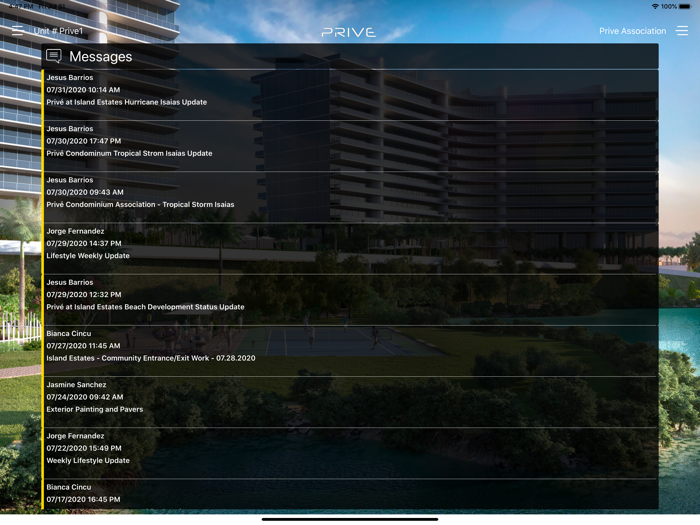The height and width of the screenshot is (525, 700).
Task: Tap the Messages heading text
Action: tap(100, 57)
